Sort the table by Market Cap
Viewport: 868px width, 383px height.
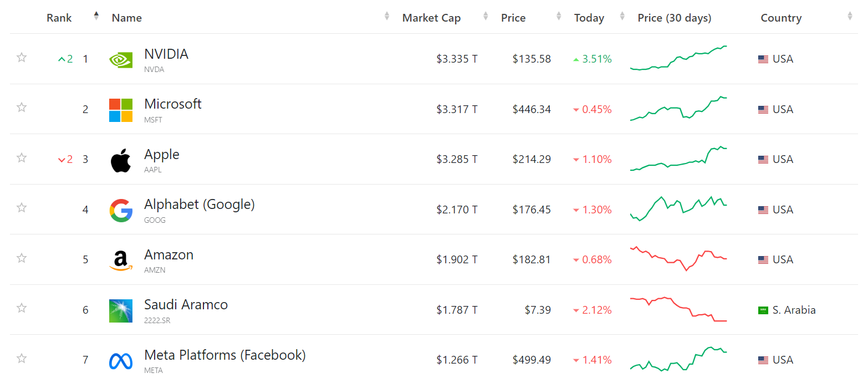point(431,18)
